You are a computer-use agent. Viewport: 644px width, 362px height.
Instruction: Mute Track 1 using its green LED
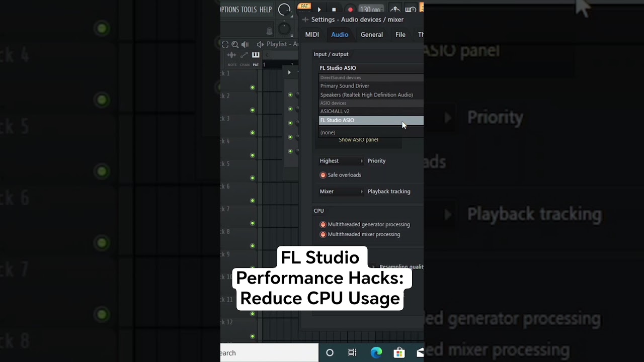point(253,87)
